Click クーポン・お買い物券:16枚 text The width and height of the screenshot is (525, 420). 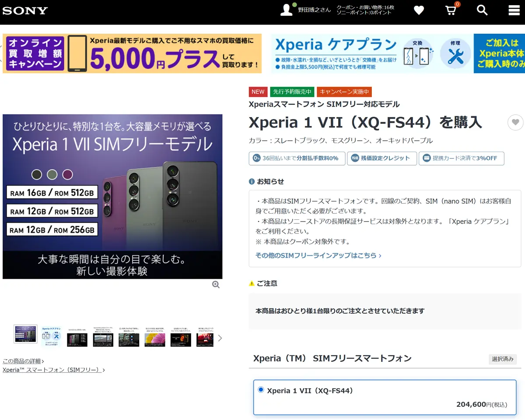365,7
